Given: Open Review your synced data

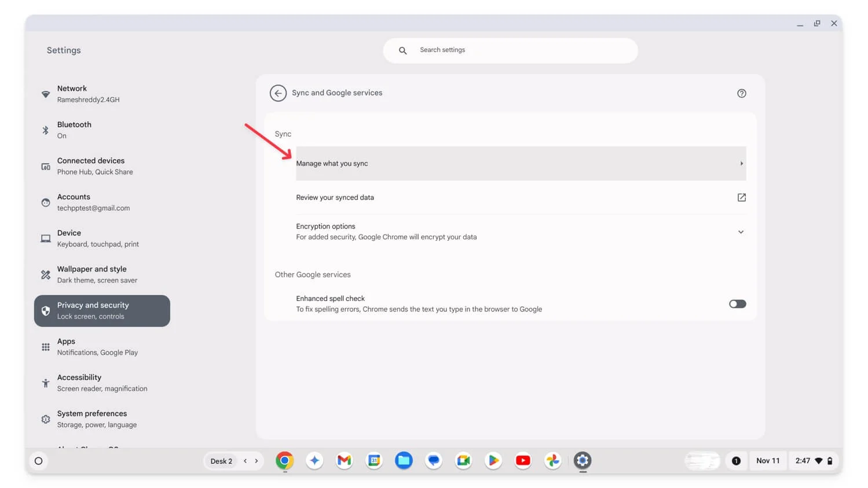Looking at the screenshot, I should point(521,197).
